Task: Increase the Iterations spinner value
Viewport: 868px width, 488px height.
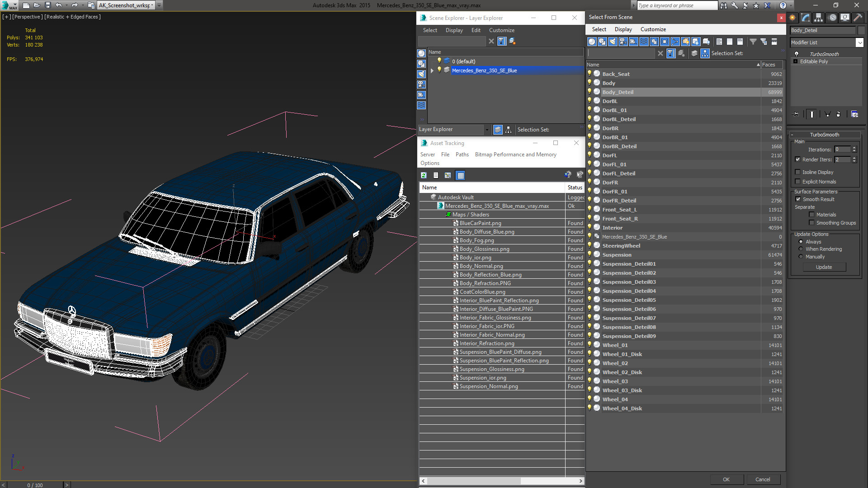Action: click(854, 148)
